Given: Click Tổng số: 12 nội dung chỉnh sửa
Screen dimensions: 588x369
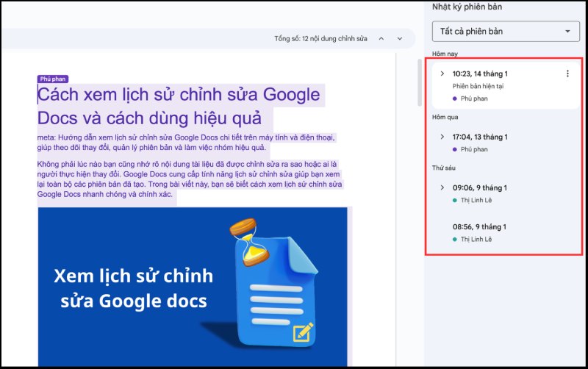Looking at the screenshot, I should click(x=320, y=39).
